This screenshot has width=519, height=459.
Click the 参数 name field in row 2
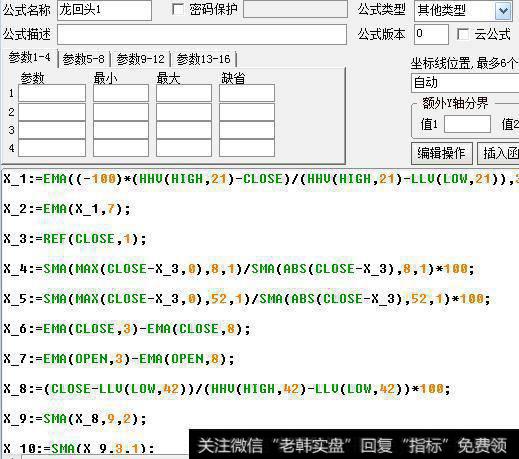(x=52, y=112)
